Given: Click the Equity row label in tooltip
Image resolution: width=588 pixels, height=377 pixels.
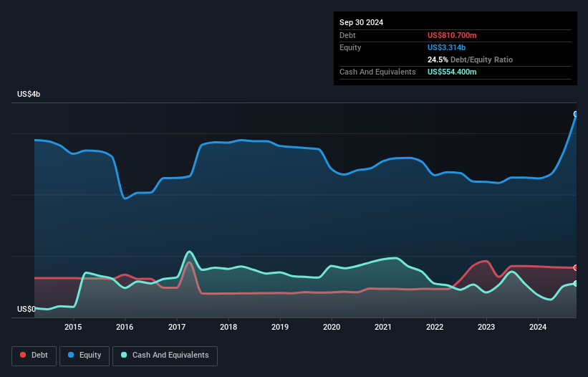Looking at the screenshot, I should (x=350, y=47).
